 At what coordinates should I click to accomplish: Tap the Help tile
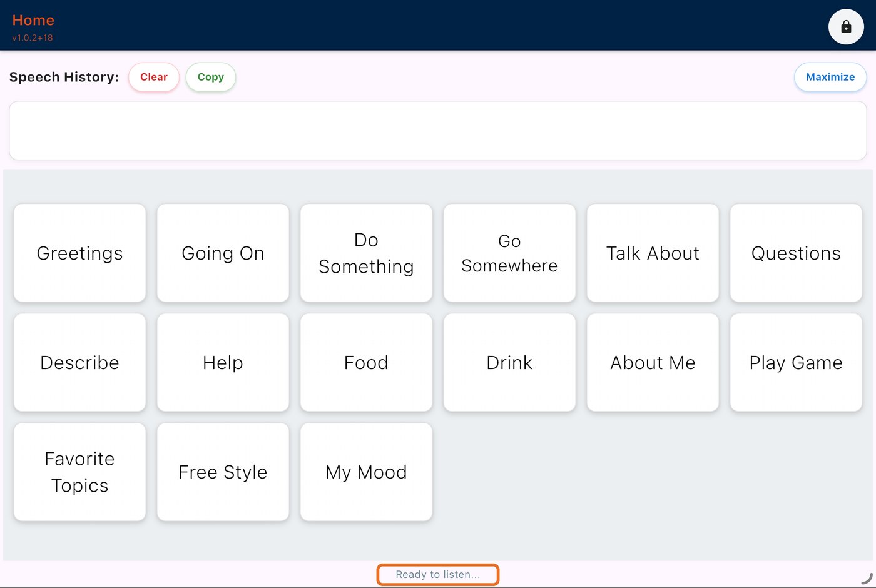223,362
